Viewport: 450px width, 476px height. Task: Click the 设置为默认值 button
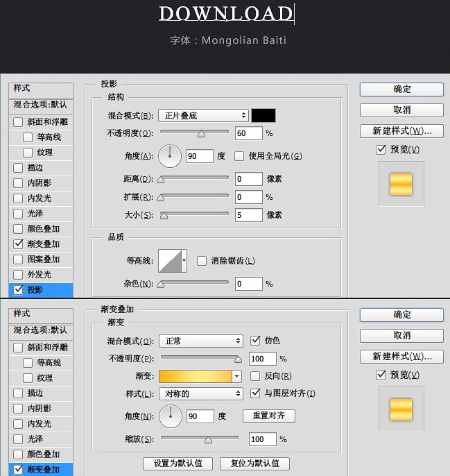pos(178,464)
